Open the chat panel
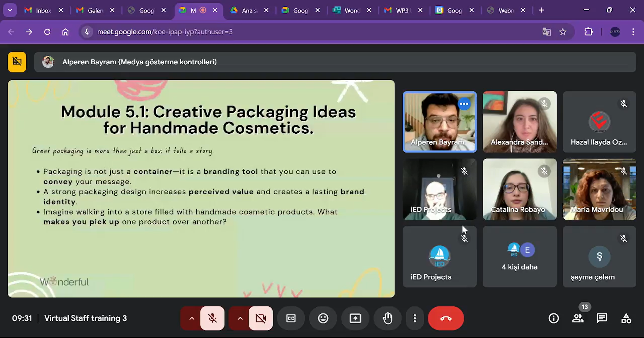The image size is (644, 338). 602,318
